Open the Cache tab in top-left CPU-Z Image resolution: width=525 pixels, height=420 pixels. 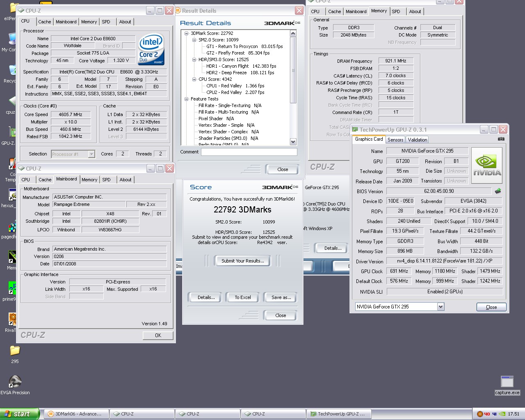pyautogui.click(x=45, y=22)
